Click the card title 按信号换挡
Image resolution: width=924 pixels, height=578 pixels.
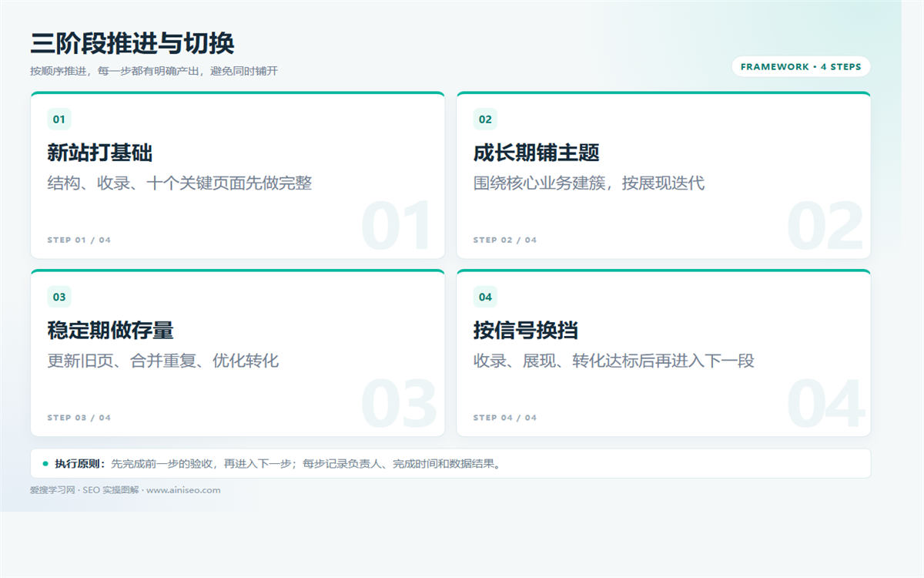click(x=526, y=330)
